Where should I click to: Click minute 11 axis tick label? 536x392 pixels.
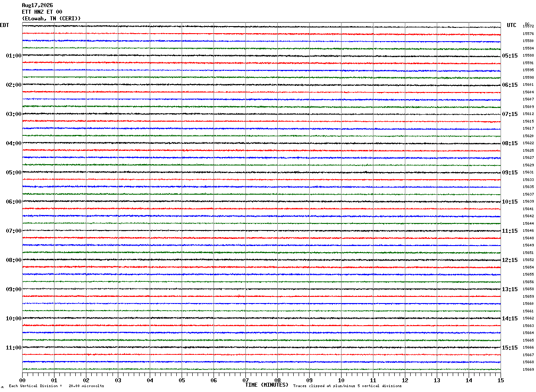[373, 380]
